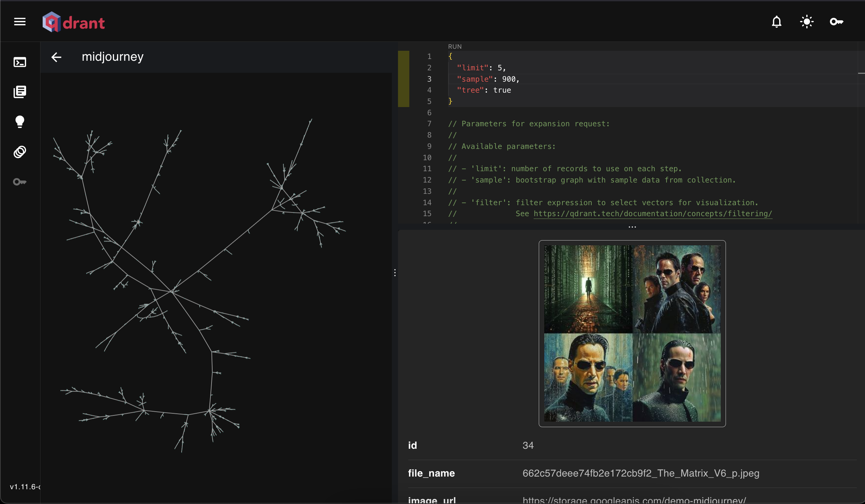Image resolution: width=865 pixels, height=504 pixels.
Task: View Collections via the sidebar stack icon
Action: pos(20,92)
